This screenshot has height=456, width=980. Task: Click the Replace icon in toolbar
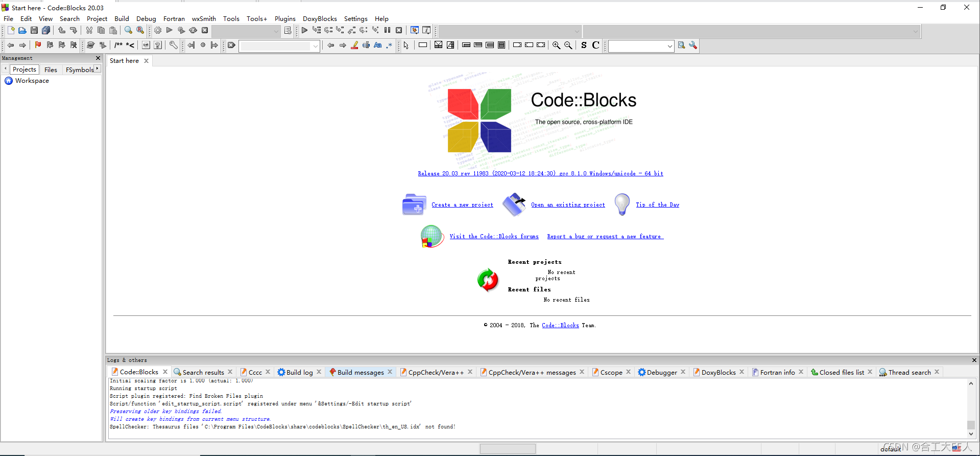pos(140,31)
